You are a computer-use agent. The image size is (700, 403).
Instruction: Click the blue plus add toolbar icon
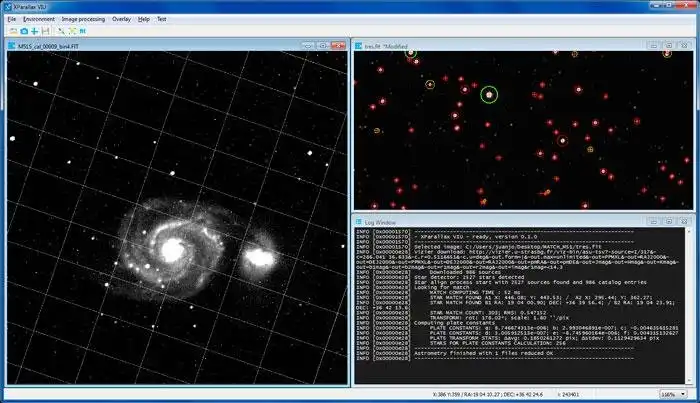tap(34, 31)
